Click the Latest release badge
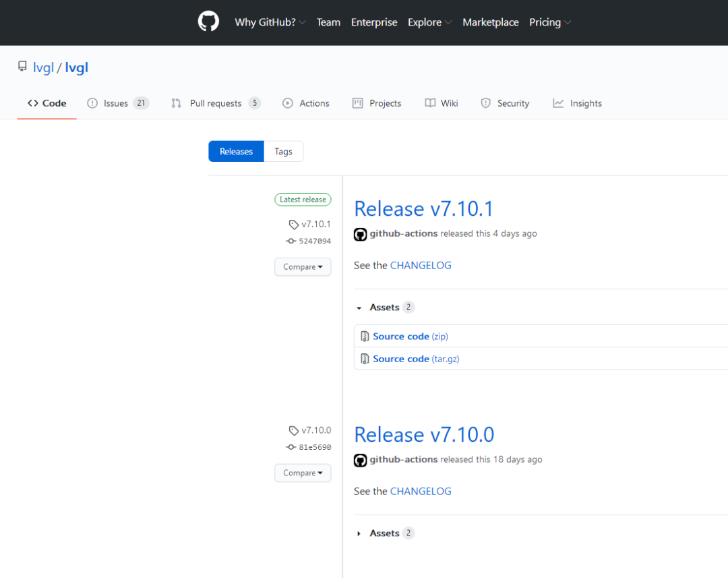Image resolution: width=728 pixels, height=578 pixels. [x=303, y=200]
